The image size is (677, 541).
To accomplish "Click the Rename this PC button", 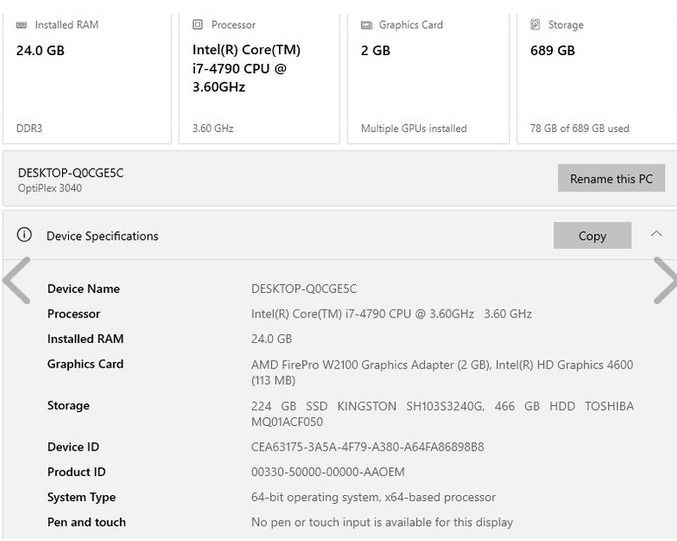I will pos(611,178).
